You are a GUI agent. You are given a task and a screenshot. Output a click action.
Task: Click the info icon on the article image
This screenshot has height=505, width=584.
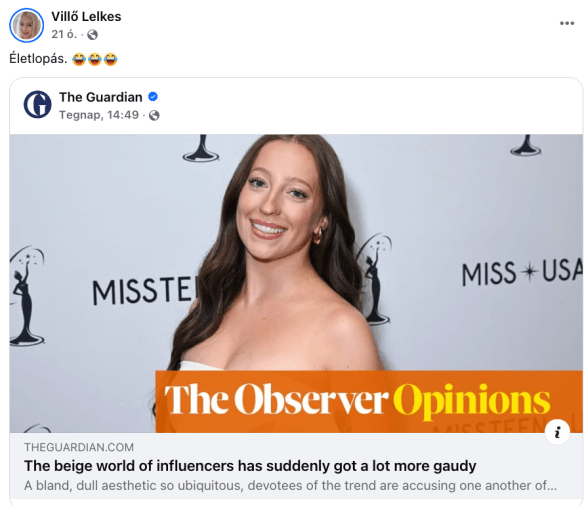click(557, 432)
